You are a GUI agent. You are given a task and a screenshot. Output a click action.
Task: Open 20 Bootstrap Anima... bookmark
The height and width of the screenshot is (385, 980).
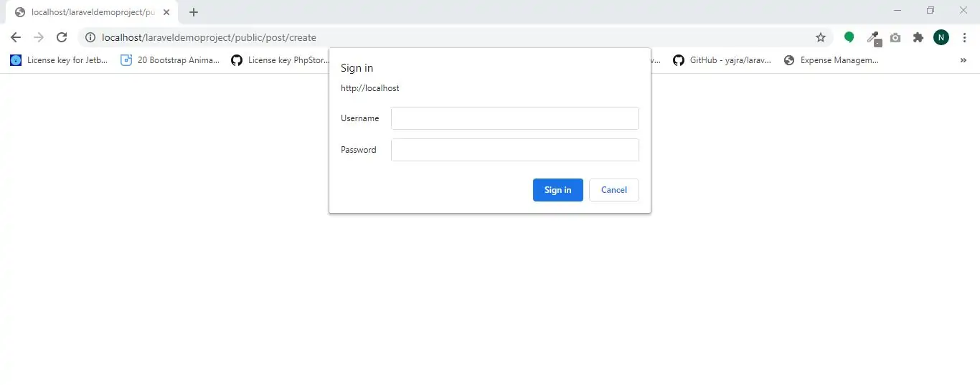pyautogui.click(x=170, y=60)
